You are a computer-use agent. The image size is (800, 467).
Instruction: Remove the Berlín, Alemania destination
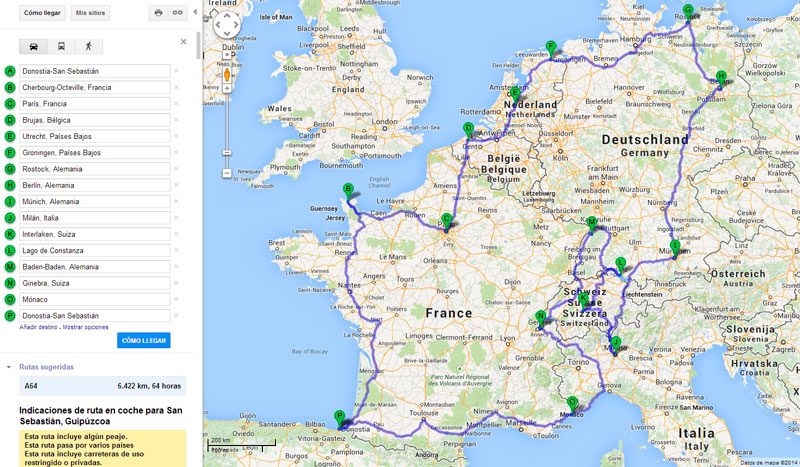(x=176, y=185)
